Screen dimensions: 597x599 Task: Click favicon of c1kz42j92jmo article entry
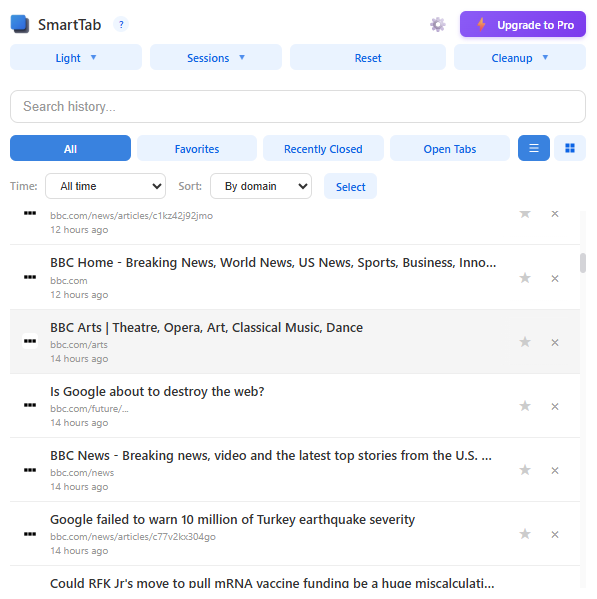point(30,213)
